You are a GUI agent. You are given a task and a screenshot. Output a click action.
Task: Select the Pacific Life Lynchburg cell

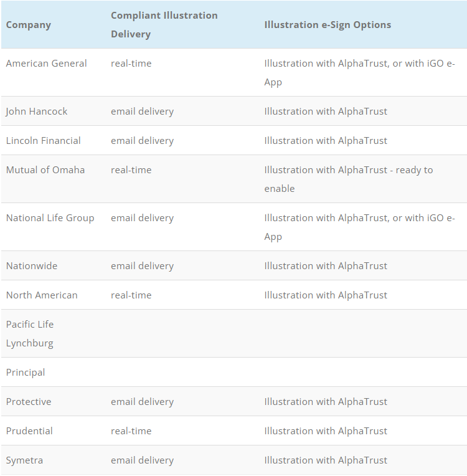pyautogui.click(x=30, y=333)
